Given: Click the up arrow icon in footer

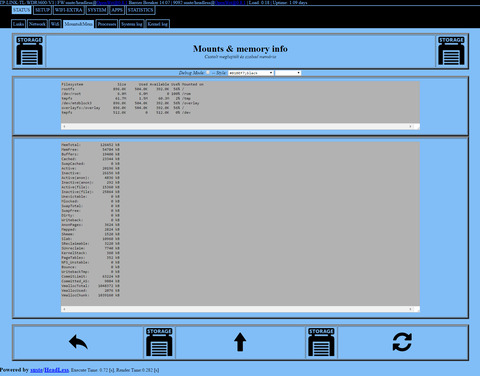Looking at the screenshot, I should pos(240,342).
